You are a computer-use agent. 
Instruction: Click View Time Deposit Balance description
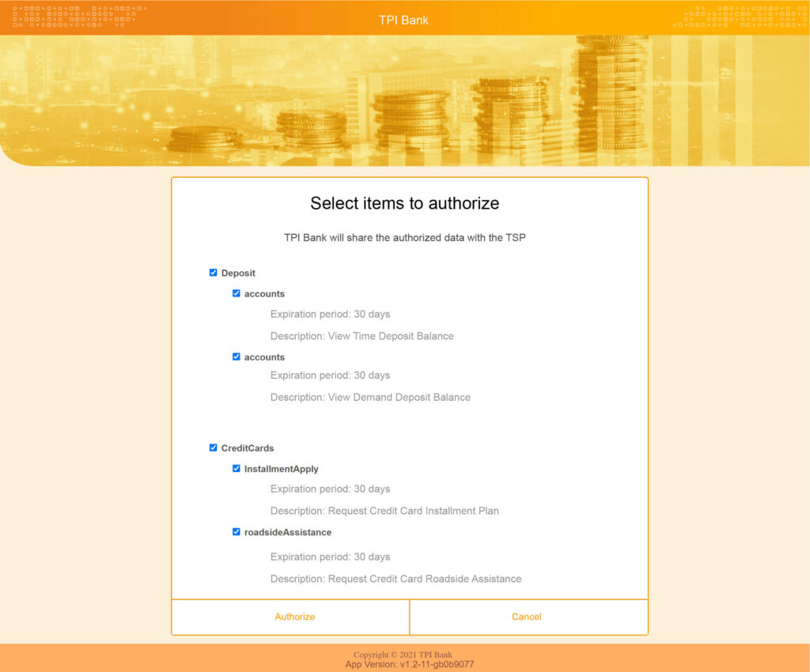point(361,336)
